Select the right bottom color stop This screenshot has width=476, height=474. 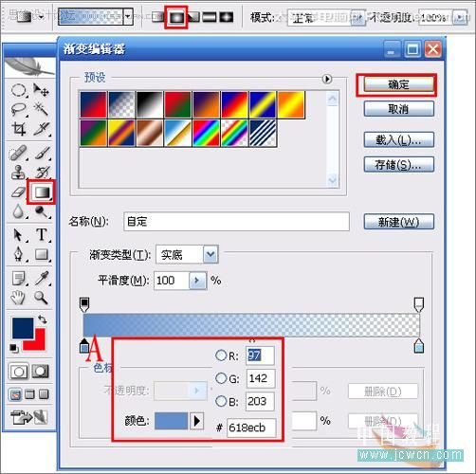tap(419, 346)
